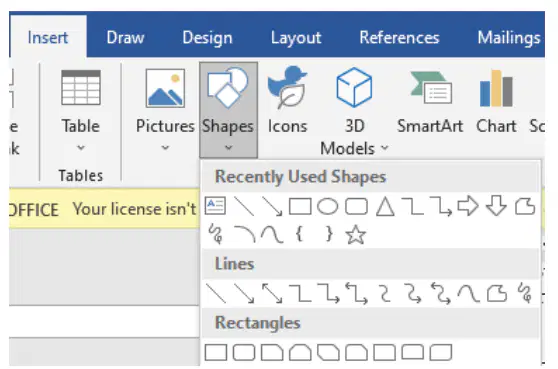This screenshot has width=558, height=369.
Task: Choose Elbow Connector under Lines section
Action: [x=300, y=293]
